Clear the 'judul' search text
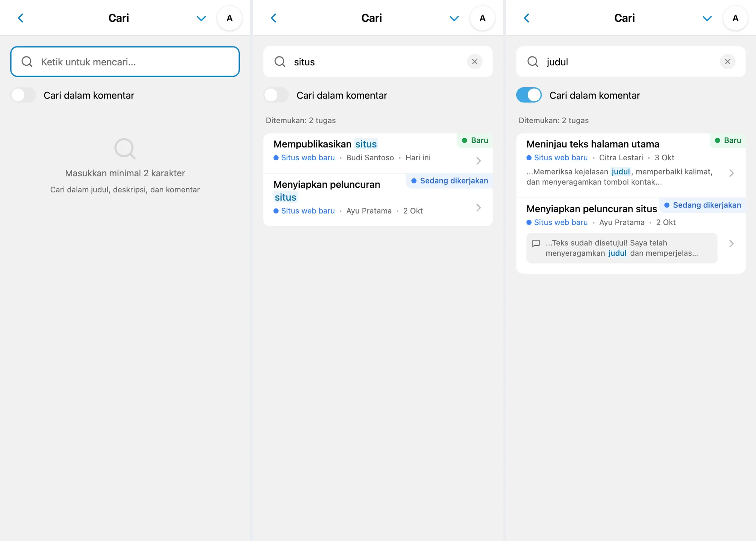 click(728, 62)
